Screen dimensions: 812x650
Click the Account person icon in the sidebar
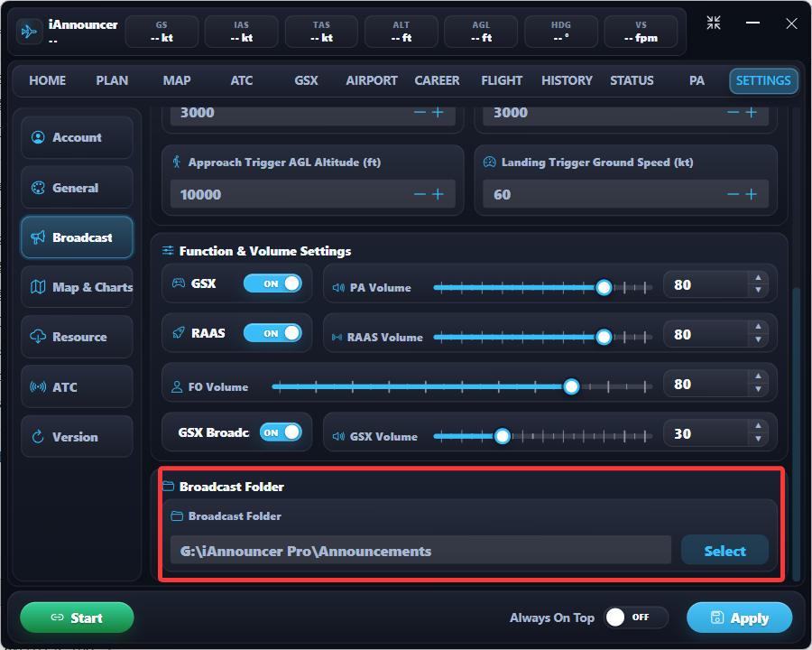38,137
